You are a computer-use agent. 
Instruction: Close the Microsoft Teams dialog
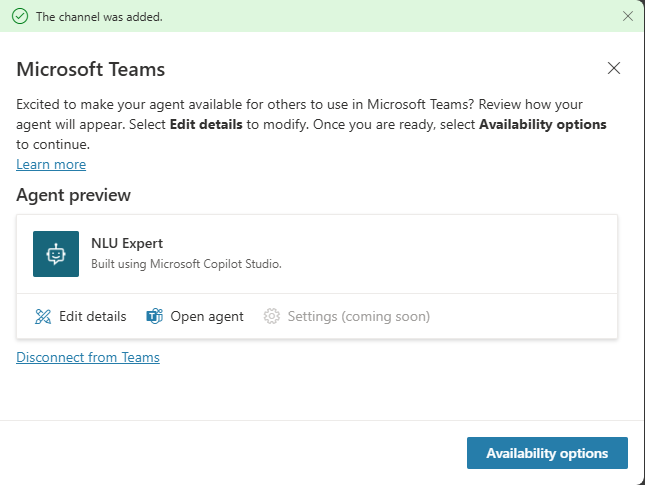pyautogui.click(x=614, y=68)
